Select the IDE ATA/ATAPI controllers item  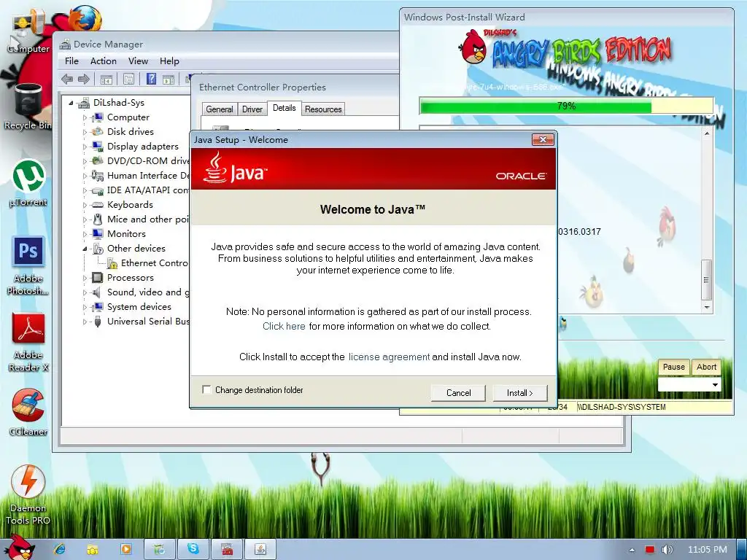(141, 190)
